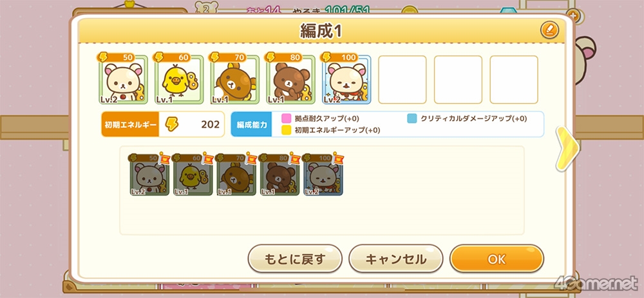Click the first empty formation slot
This screenshot has width=644, height=298.
click(402, 79)
